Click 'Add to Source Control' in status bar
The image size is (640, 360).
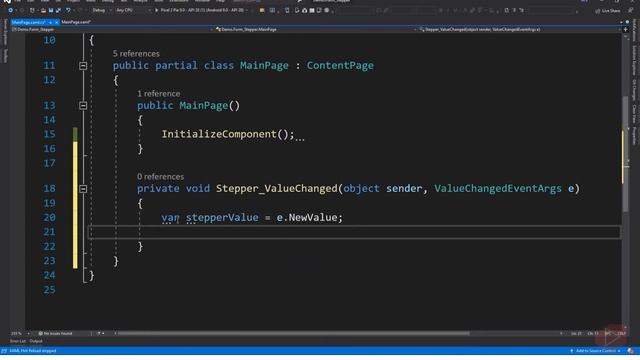click(596, 351)
